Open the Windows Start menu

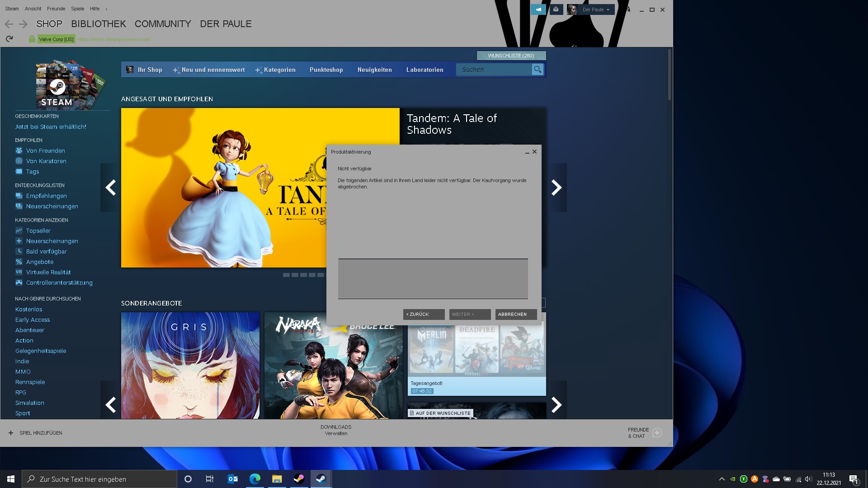11,479
